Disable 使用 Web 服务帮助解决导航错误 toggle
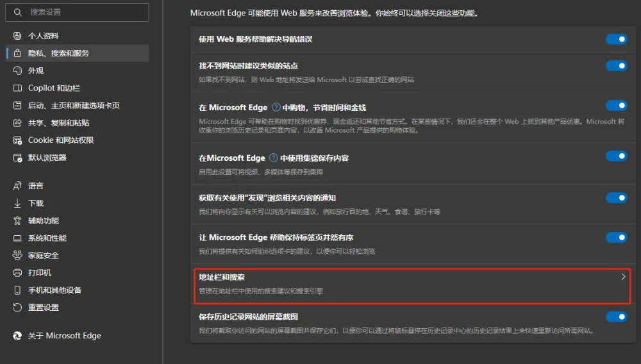Image resolution: width=641 pixels, height=364 pixels. click(x=616, y=39)
